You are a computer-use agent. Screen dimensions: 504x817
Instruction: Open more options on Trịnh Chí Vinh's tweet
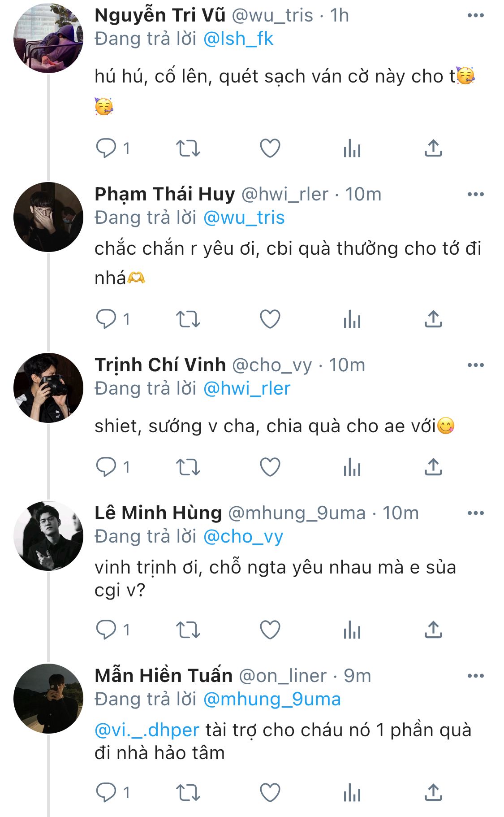[475, 365]
